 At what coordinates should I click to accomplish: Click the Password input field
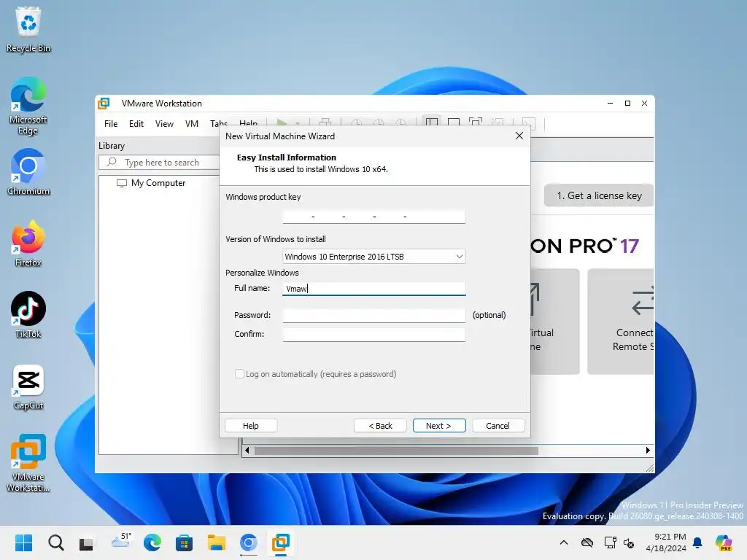pos(374,315)
